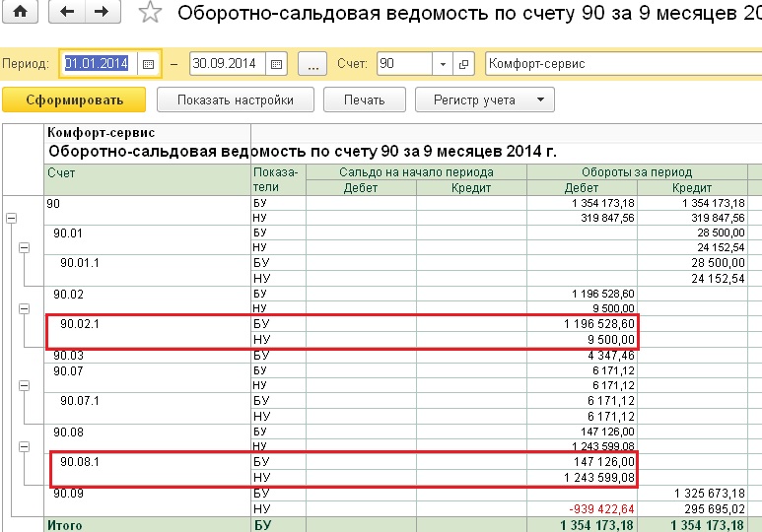Open period selection ellipsis button
This screenshot has height=532, width=762.
312,64
